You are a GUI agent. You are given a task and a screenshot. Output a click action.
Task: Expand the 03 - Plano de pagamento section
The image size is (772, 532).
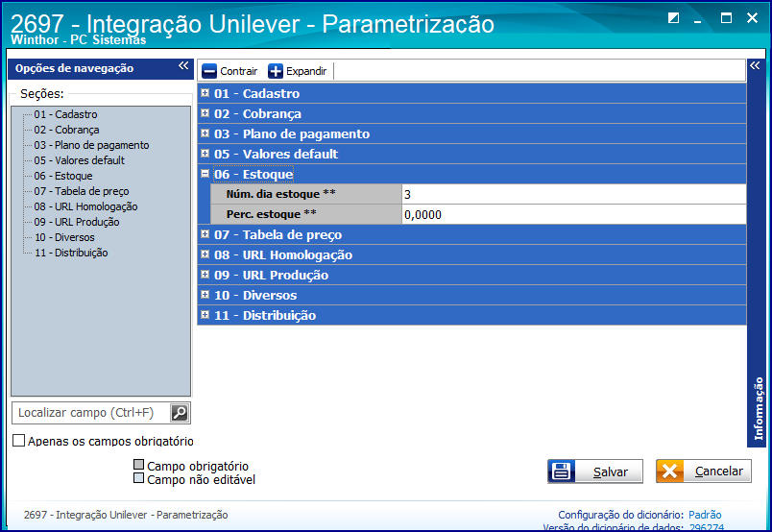click(205, 133)
